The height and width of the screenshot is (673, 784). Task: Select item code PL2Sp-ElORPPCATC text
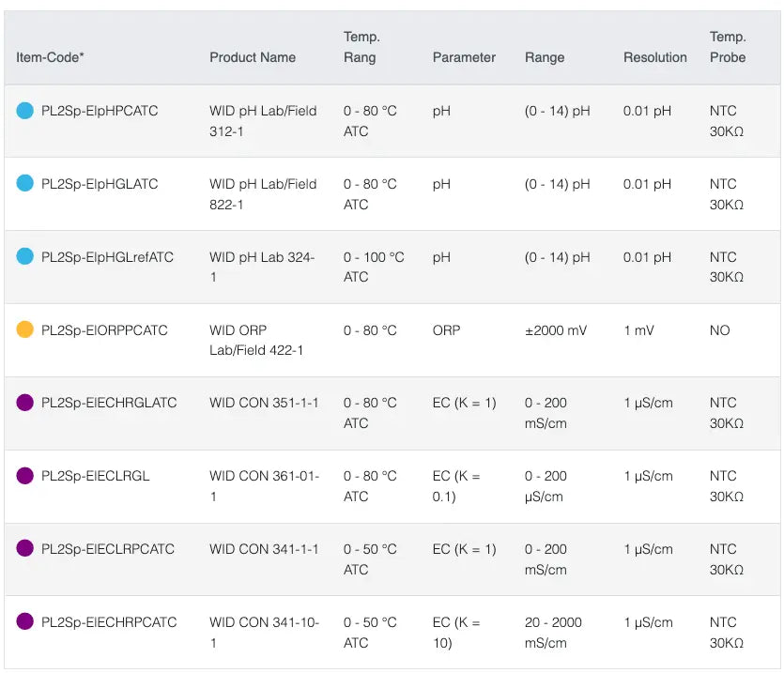click(x=104, y=330)
